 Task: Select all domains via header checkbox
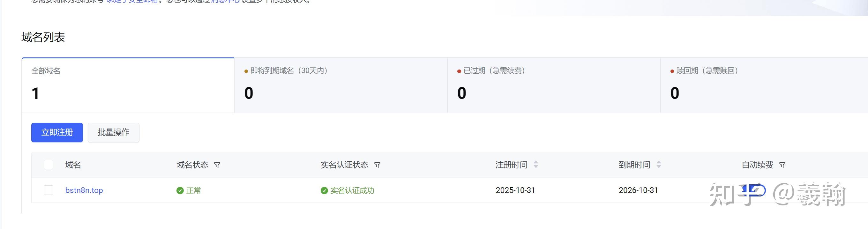pos(48,165)
